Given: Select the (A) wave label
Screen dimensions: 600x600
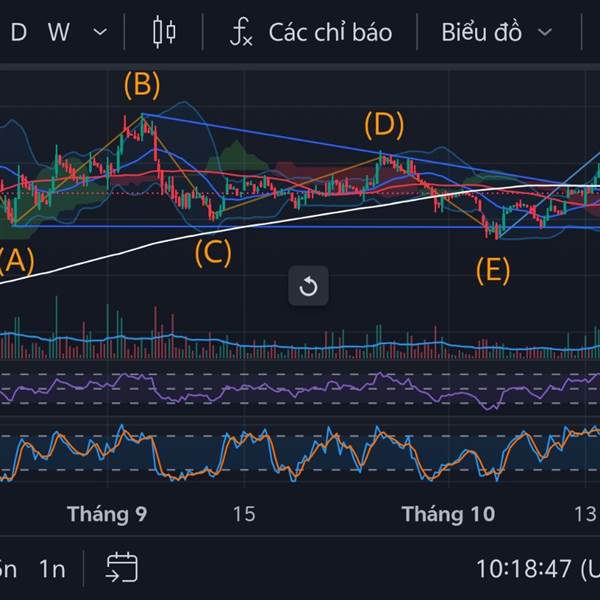Looking at the screenshot, I should [16, 261].
